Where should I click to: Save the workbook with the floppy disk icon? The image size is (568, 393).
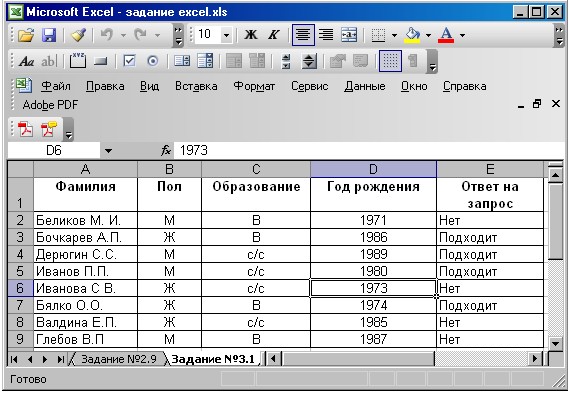(49, 35)
